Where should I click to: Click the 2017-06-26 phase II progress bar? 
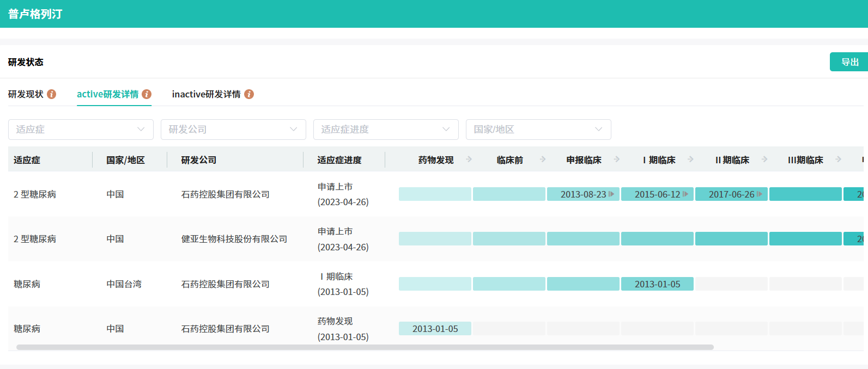coord(731,194)
